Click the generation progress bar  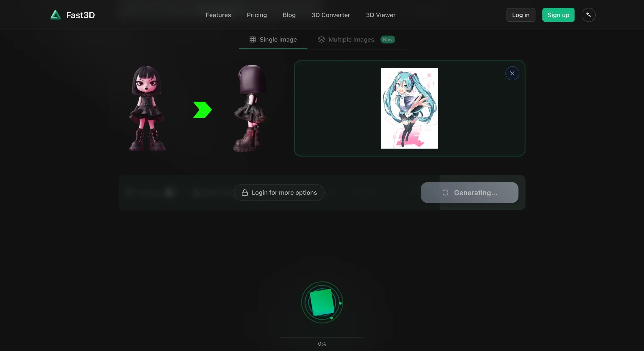tap(322, 338)
